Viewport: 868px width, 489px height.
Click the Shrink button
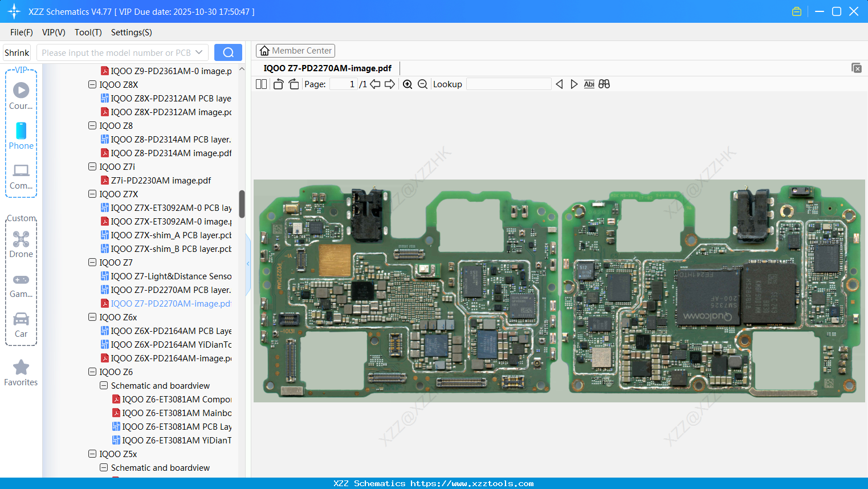pos(17,52)
